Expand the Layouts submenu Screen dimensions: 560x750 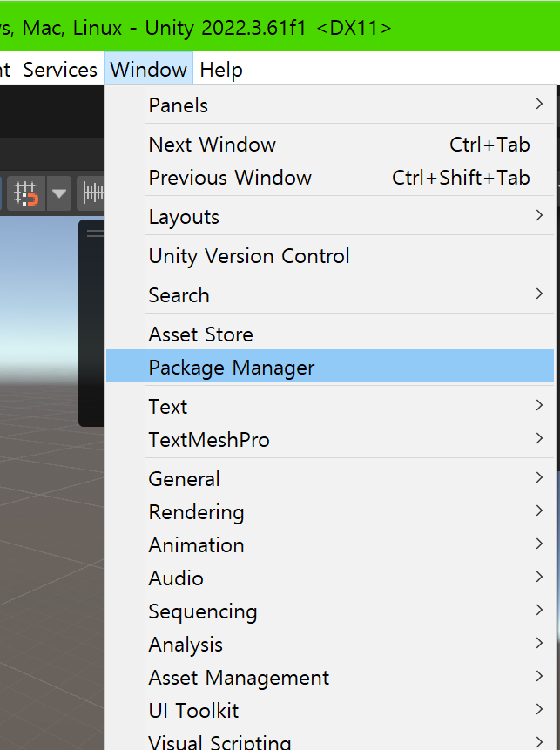[330, 217]
